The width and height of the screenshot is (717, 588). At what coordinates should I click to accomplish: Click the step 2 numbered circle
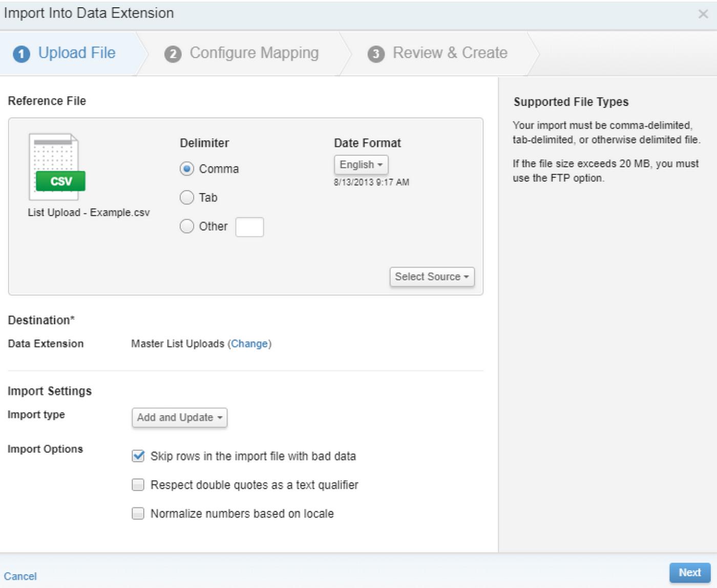tap(174, 52)
